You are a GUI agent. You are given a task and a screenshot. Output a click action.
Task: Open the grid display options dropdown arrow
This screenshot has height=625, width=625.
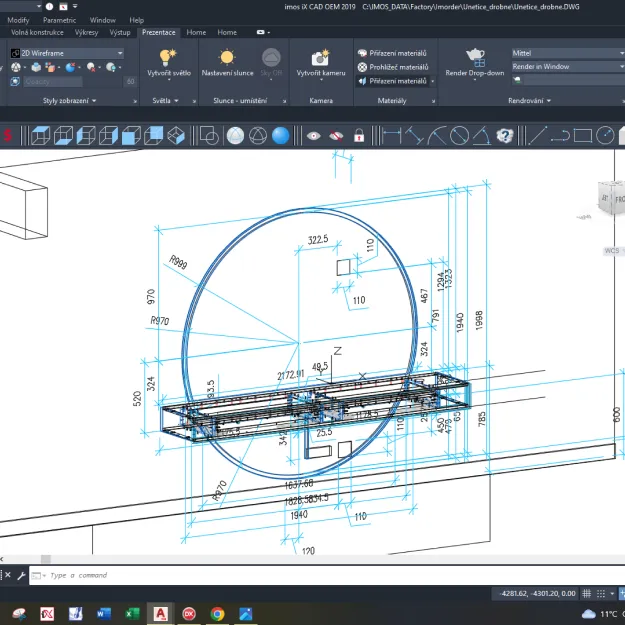click(612, 594)
